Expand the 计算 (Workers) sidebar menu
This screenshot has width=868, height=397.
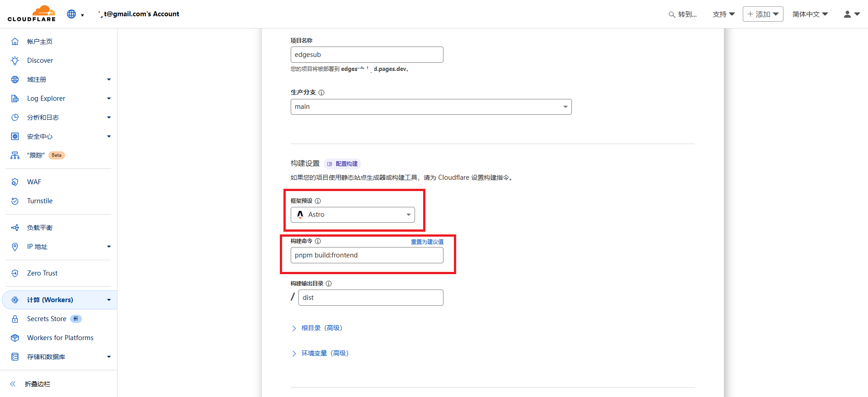click(x=59, y=300)
